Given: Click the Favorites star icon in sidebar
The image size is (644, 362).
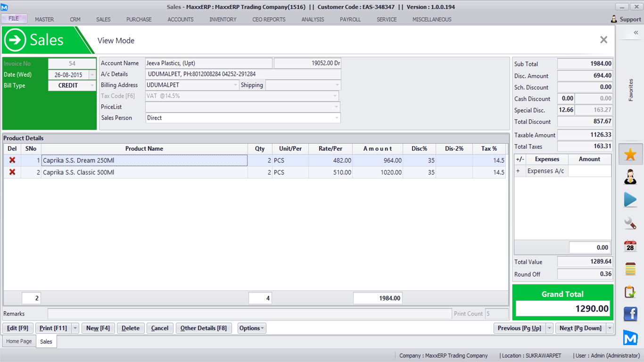Looking at the screenshot, I should pyautogui.click(x=630, y=155).
